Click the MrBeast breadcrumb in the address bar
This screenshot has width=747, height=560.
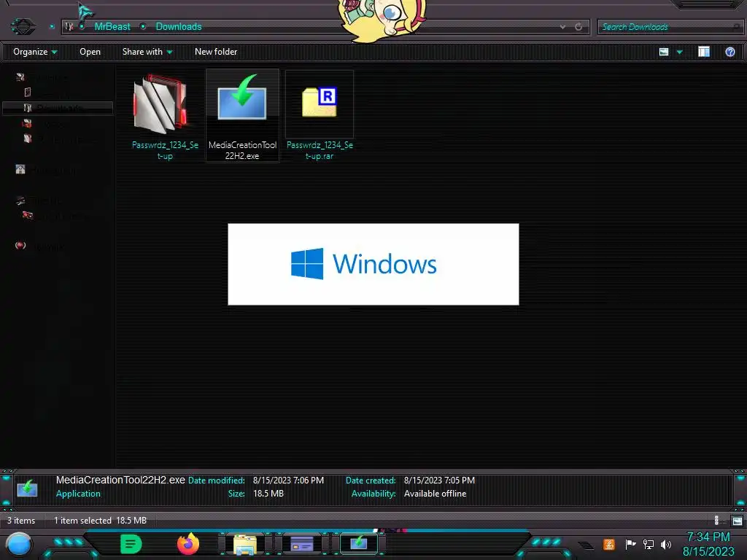pyautogui.click(x=112, y=27)
